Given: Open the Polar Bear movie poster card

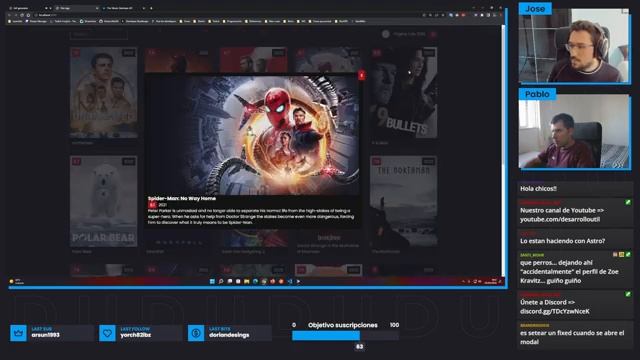Looking at the screenshot, I should 104,201.
